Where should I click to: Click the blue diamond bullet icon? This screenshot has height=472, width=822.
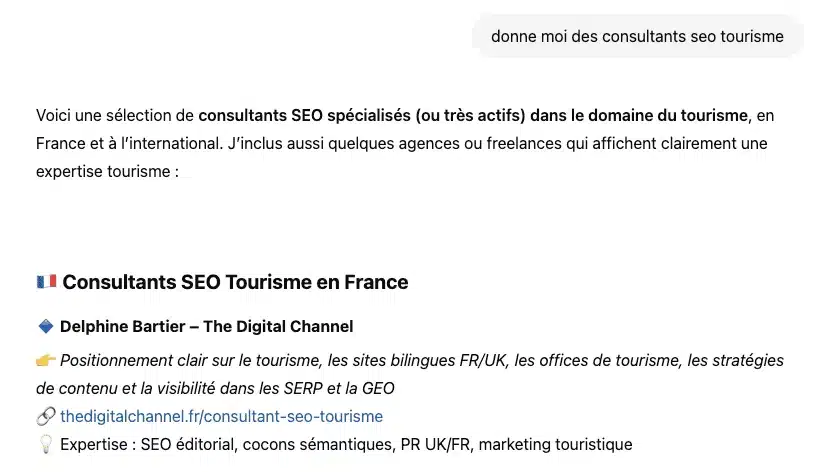(x=46, y=326)
